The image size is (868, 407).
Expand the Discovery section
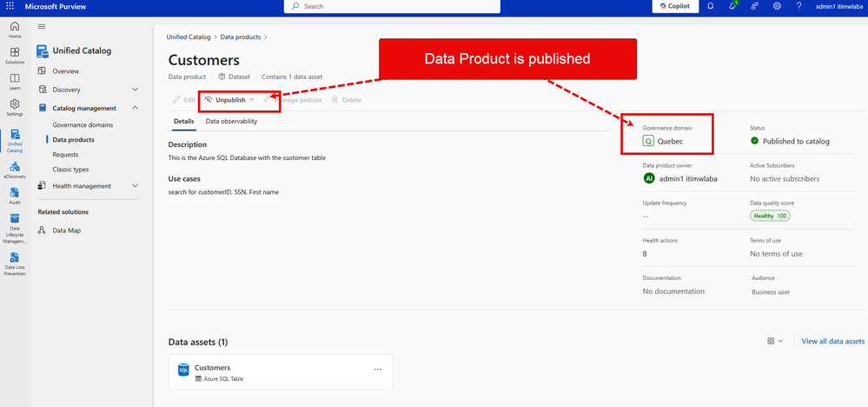pyautogui.click(x=88, y=90)
